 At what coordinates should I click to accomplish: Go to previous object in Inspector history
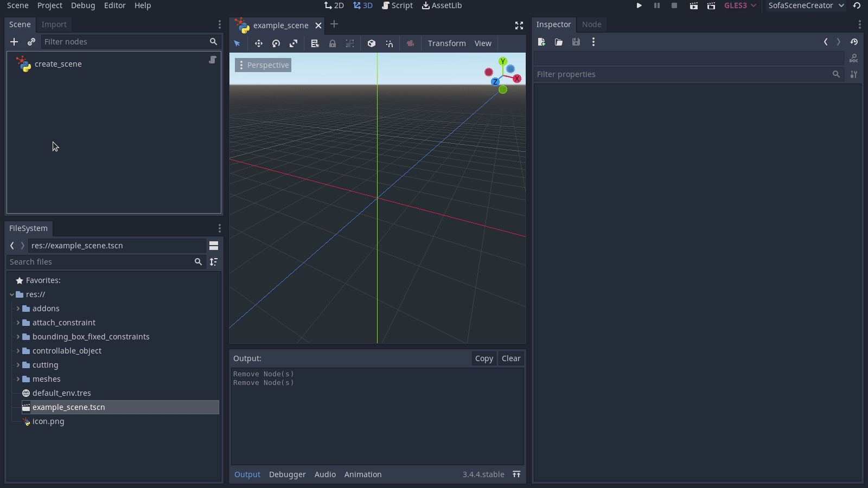(x=826, y=42)
